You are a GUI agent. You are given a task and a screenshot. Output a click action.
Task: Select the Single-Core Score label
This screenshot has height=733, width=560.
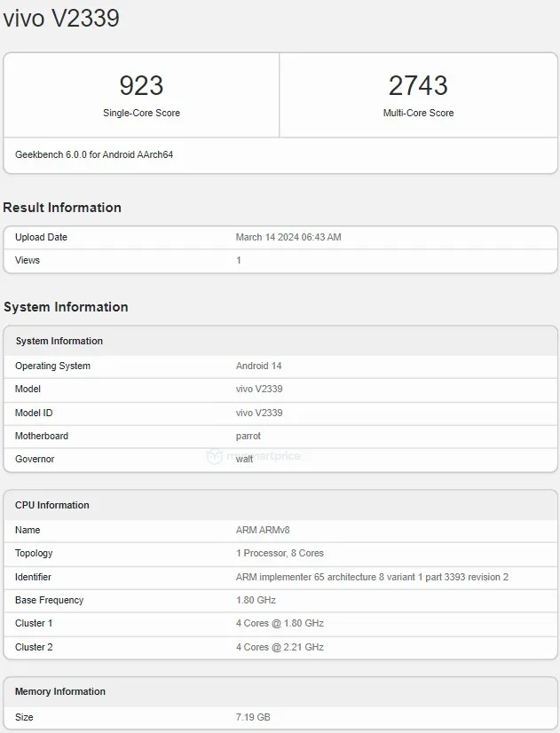click(141, 114)
